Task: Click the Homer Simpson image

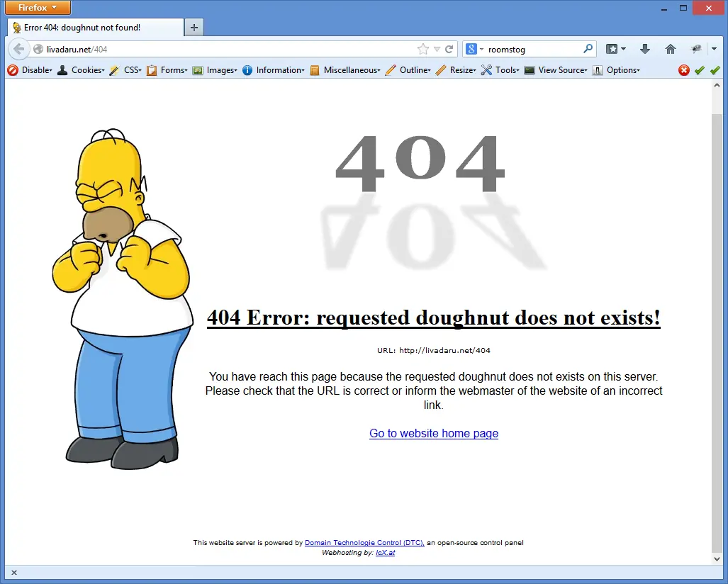Action: coord(123,298)
